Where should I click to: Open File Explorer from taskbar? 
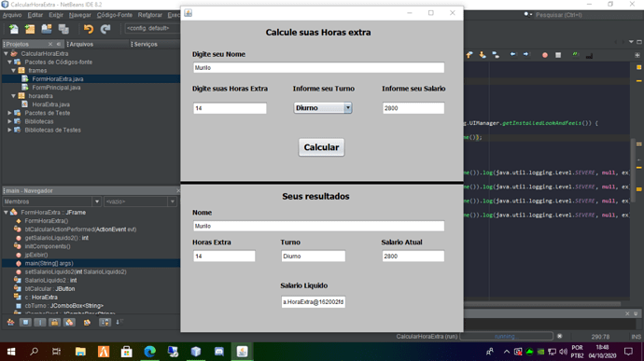(80, 352)
